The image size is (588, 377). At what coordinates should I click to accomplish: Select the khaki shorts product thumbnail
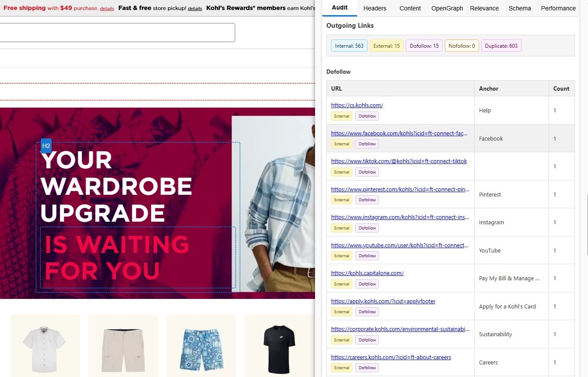[123, 345]
